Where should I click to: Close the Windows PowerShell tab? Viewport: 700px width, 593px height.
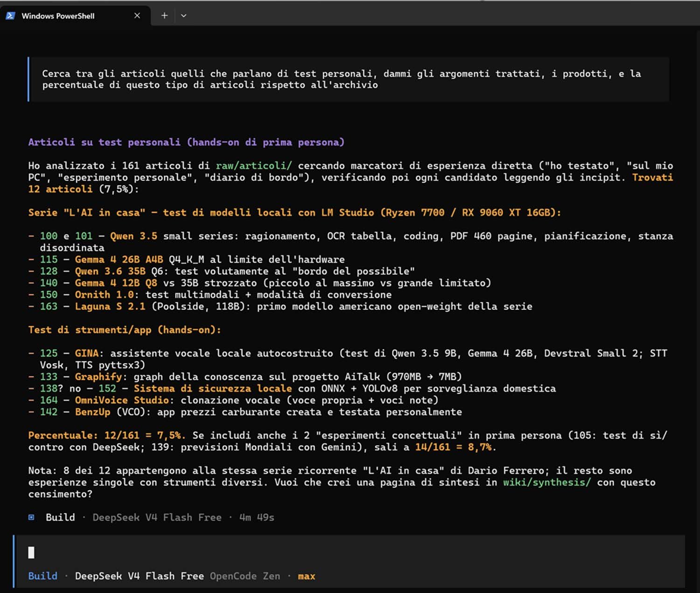coord(137,15)
